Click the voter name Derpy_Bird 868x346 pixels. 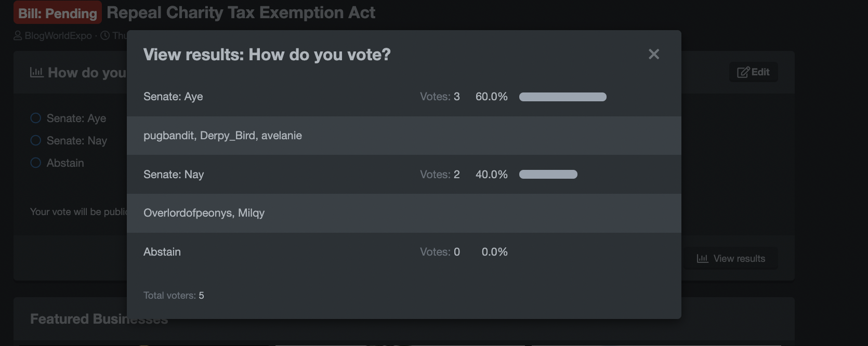[x=228, y=136]
